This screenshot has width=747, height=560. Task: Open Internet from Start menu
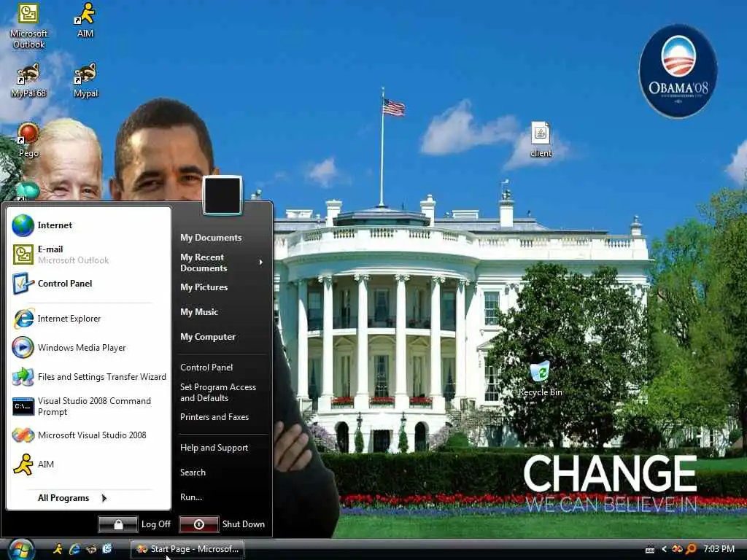coord(88,225)
